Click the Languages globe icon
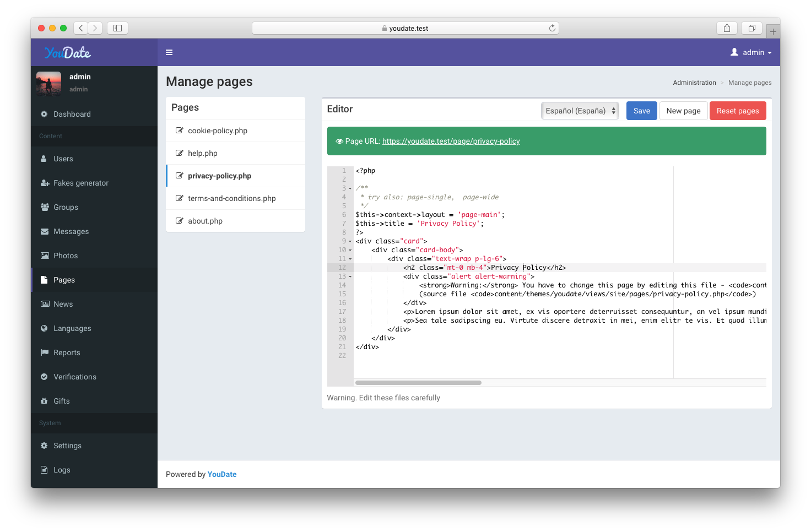 (44, 328)
